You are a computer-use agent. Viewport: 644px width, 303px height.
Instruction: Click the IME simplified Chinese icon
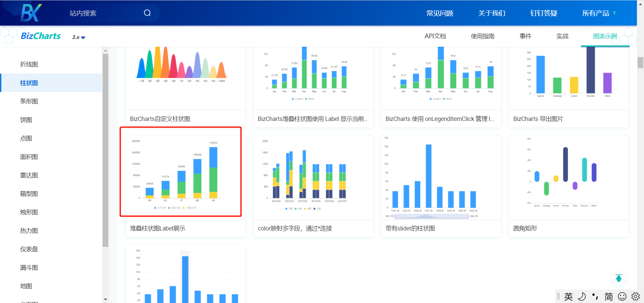(608, 296)
